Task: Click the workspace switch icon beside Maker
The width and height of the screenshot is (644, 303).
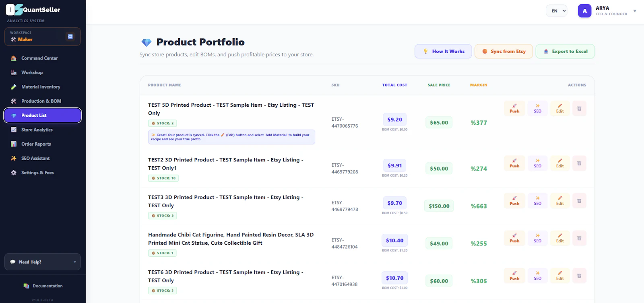Action: coord(70,37)
